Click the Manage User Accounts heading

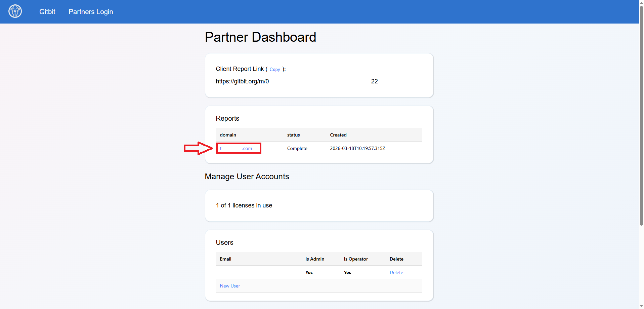(x=247, y=176)
